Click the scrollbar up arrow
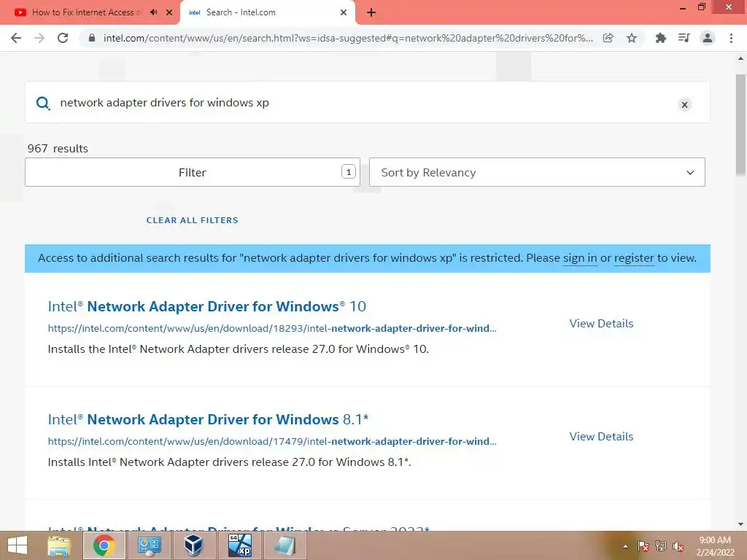The image size is (747, 560). click(741, 58)
